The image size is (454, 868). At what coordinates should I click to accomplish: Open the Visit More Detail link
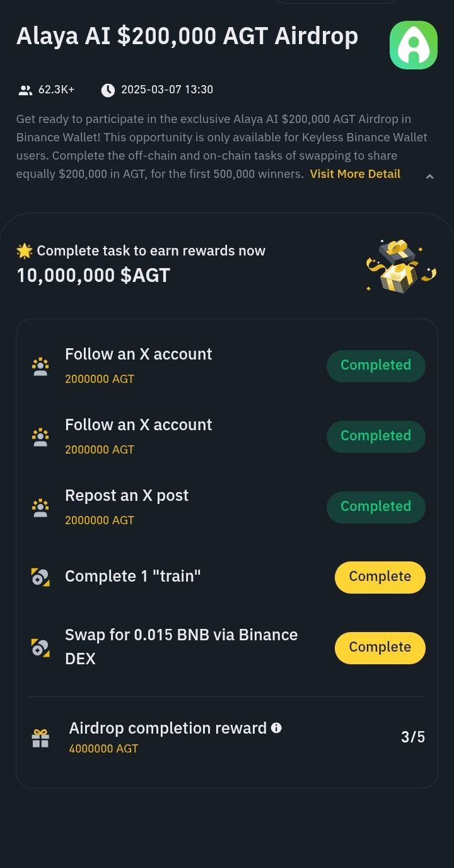[355, 174]
